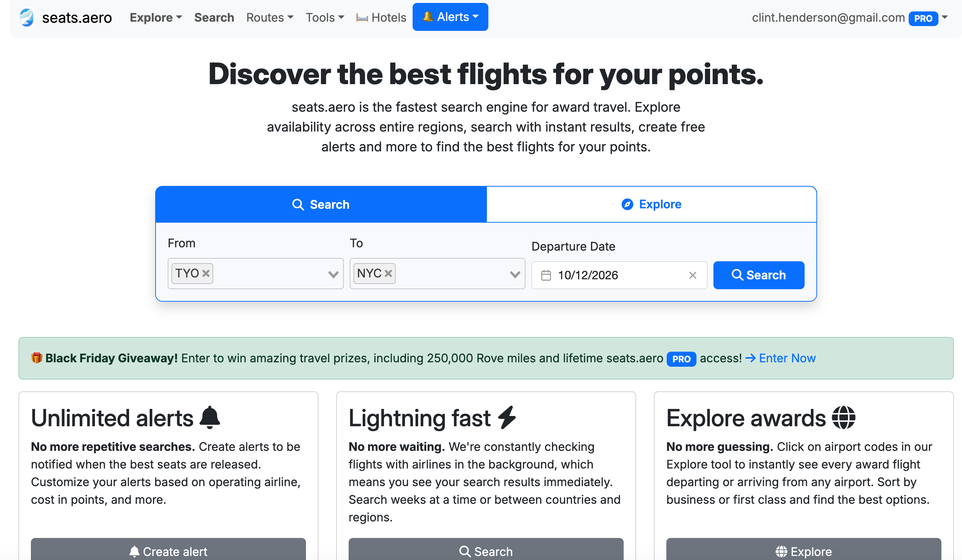
Task: Click the magnifier icon in the Search tab
Action: pyautogui.click(x=298, y=204)
